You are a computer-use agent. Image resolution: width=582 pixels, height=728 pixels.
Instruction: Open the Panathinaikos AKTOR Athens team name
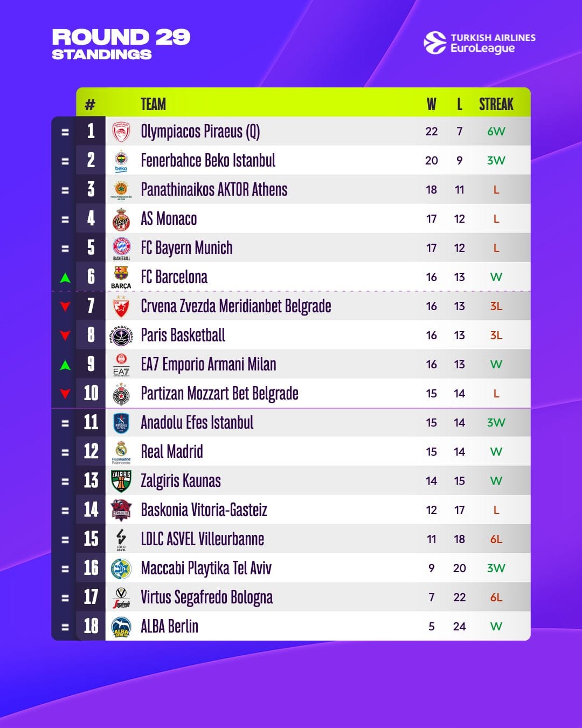(x=214, y=190)
